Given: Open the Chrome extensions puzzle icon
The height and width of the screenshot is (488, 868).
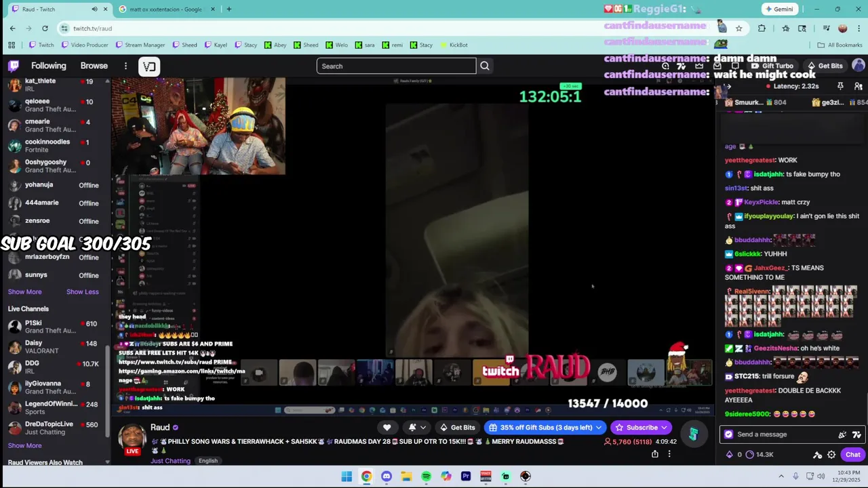Looking at the screenshot, I should (762, 28).
